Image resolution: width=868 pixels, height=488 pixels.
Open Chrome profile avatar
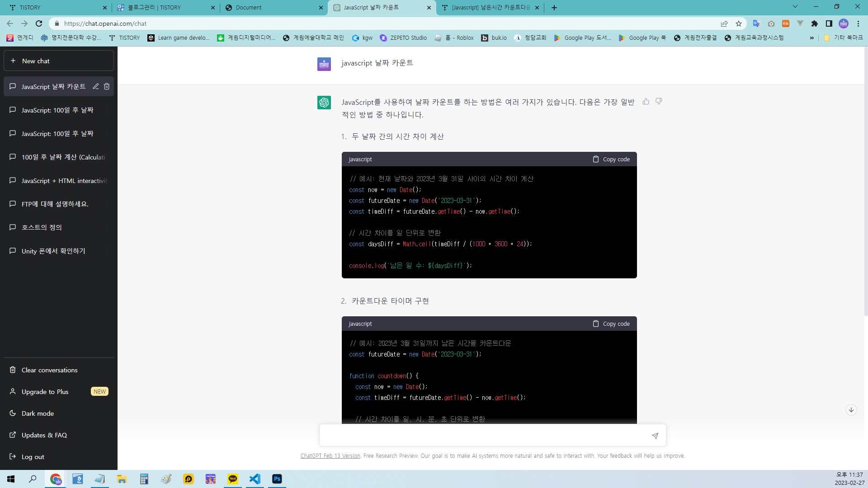pyautogui.click(x=844, y=23)
